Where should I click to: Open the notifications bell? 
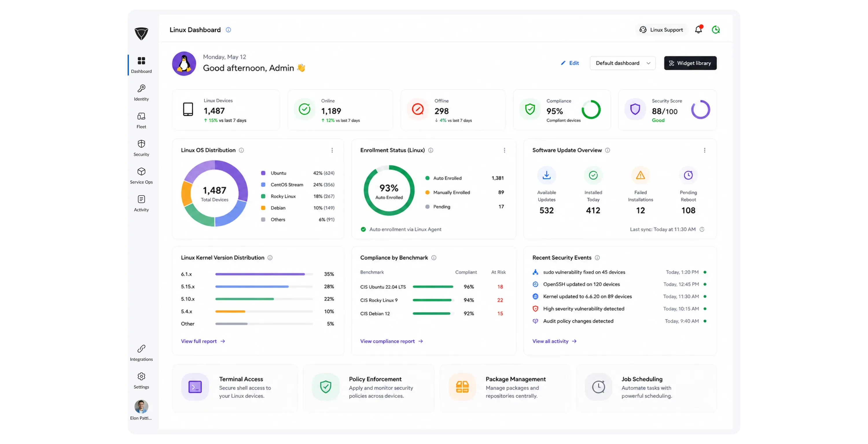(698, 29)
